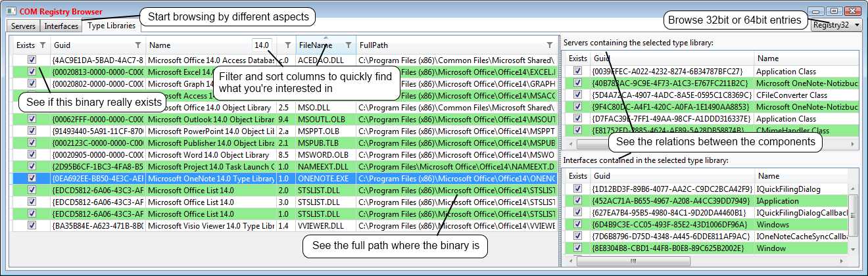Image resolution: width=868 pixels, height=276 pixels.
Task: Sort by the Name column header in main table
Action: [x=159, y=45]
